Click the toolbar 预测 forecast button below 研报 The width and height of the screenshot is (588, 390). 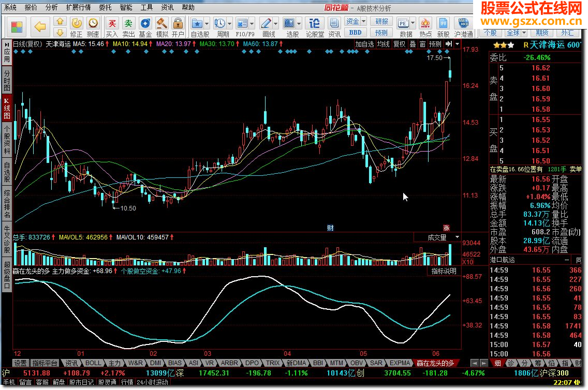point(381,33)
